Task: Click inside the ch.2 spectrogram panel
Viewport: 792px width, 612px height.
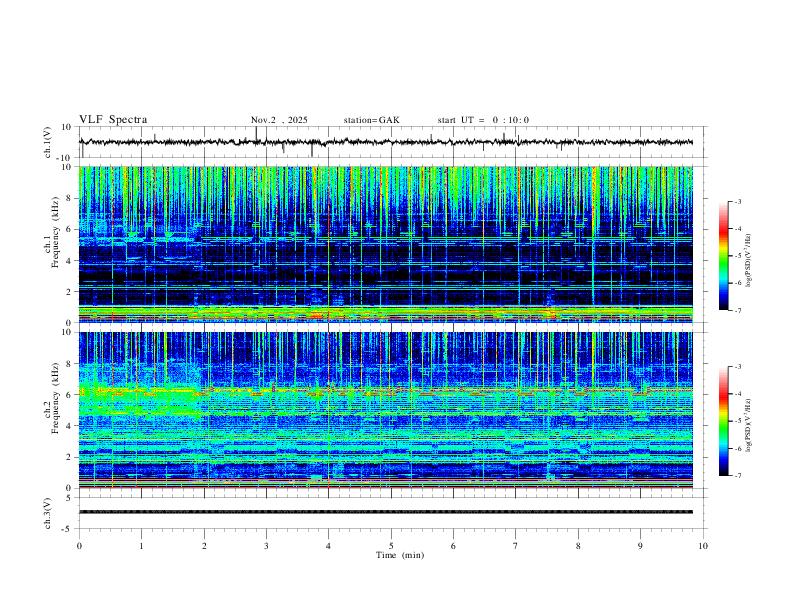Action: 385,410
